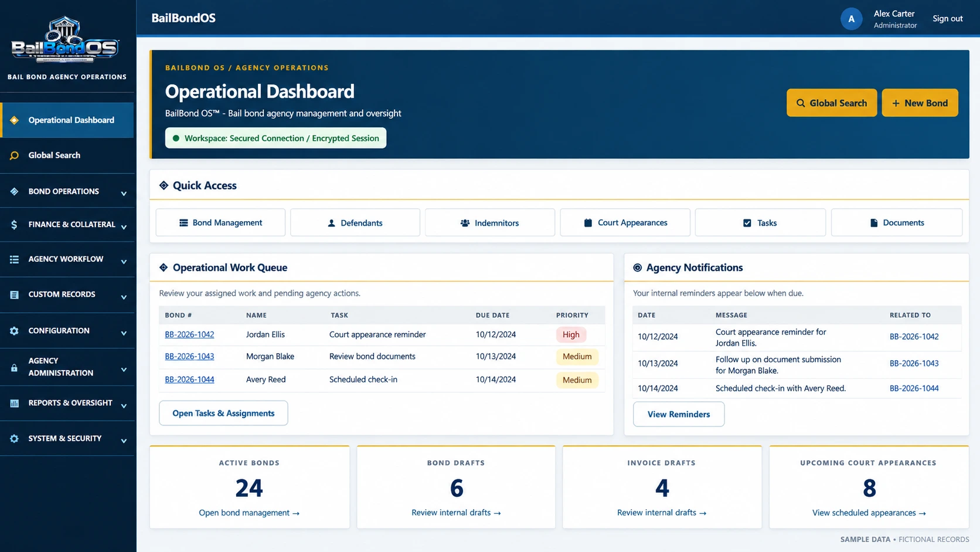The width and height of the screenshot is (980, 552).
Task: Click the Custom Records icon
Action: [x=15, y=294]
